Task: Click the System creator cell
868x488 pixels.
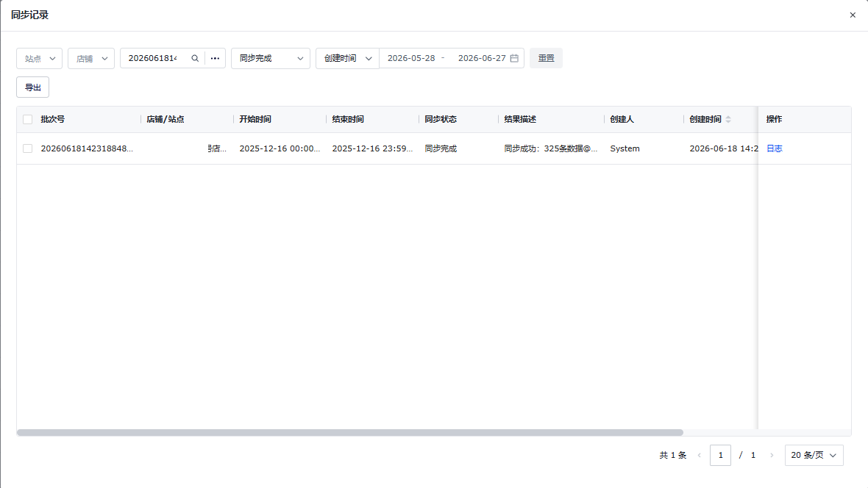Action: click(625, 149)
